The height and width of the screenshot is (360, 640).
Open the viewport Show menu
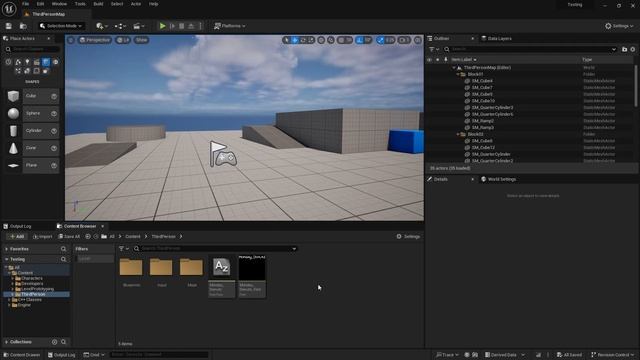141,40
